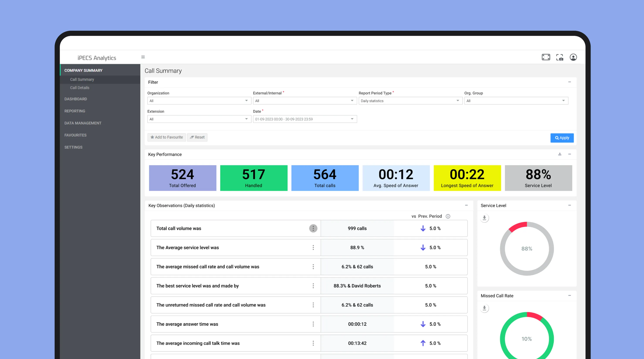Viewport: 644px width, 359px height.
Task: Collapse the Missed Call Rate panel
Action: point(569,295)
